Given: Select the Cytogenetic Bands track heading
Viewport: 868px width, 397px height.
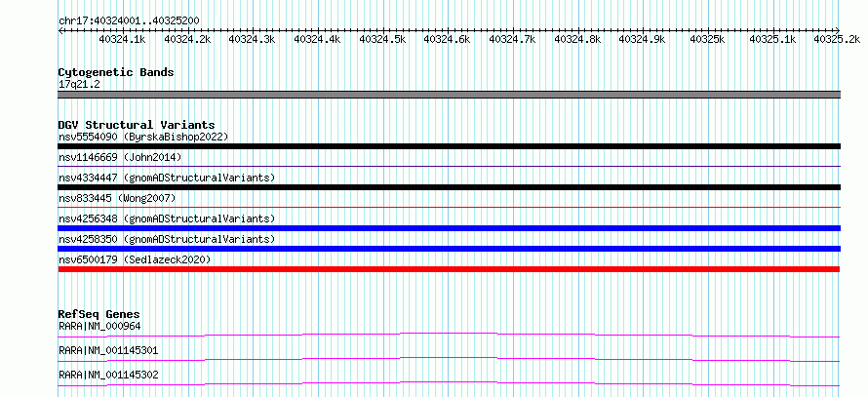Looking at the screenshot, I should point(116,72).
